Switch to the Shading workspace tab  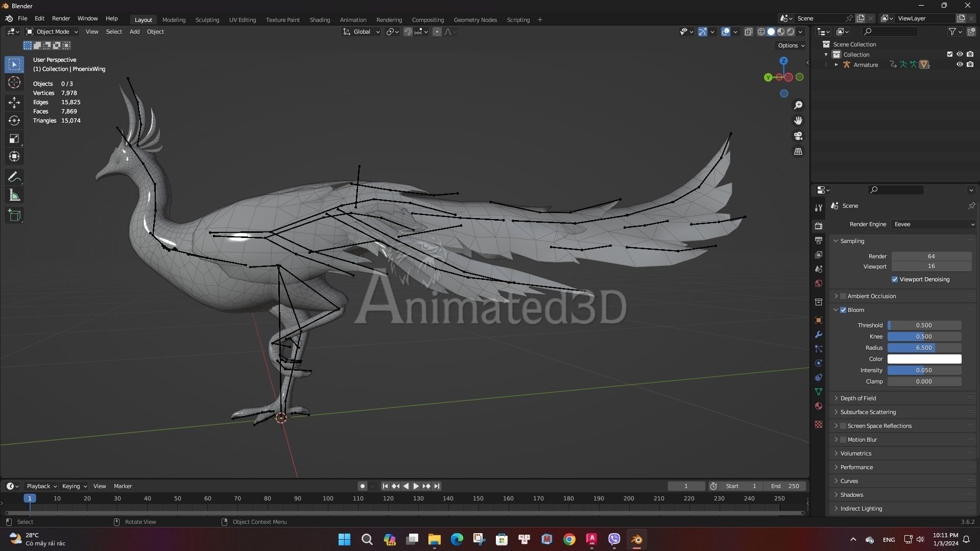point(320,20)
